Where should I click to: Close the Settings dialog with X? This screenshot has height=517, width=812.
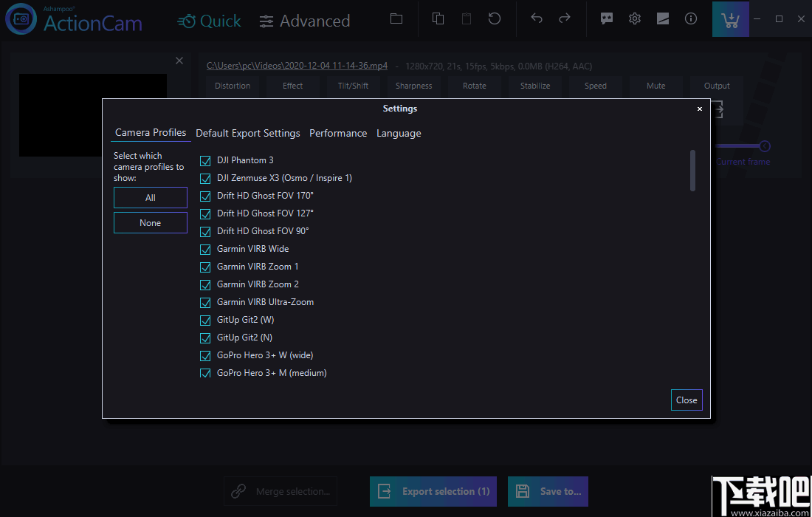coord(700,109)
